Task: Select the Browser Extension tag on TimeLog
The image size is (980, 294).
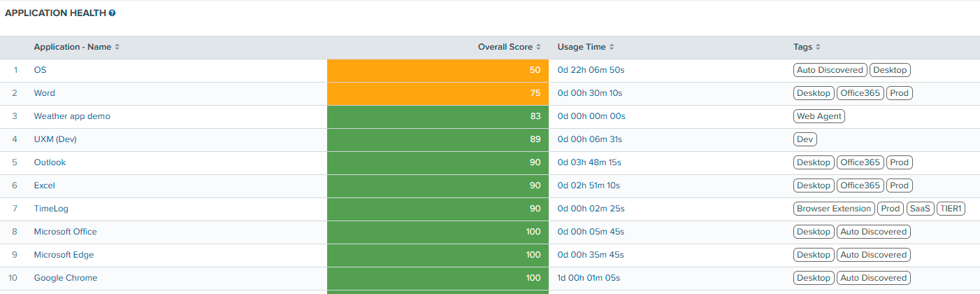Action: pos(834,209)
